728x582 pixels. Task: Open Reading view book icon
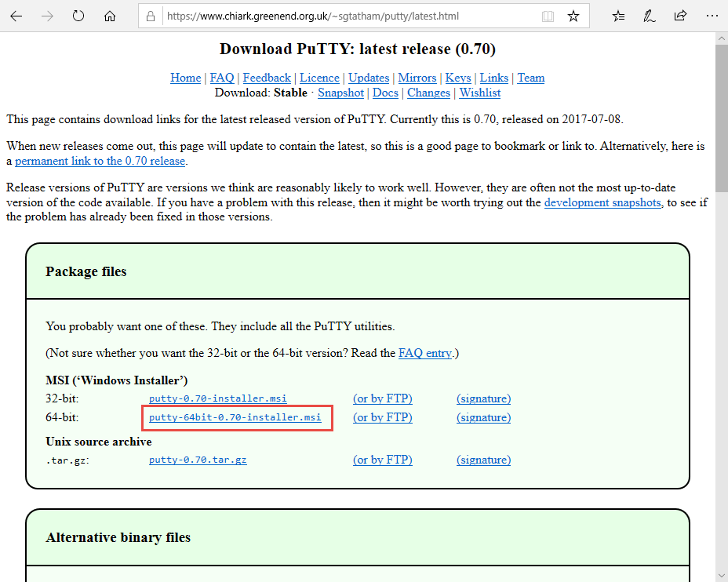pos(548,16)
